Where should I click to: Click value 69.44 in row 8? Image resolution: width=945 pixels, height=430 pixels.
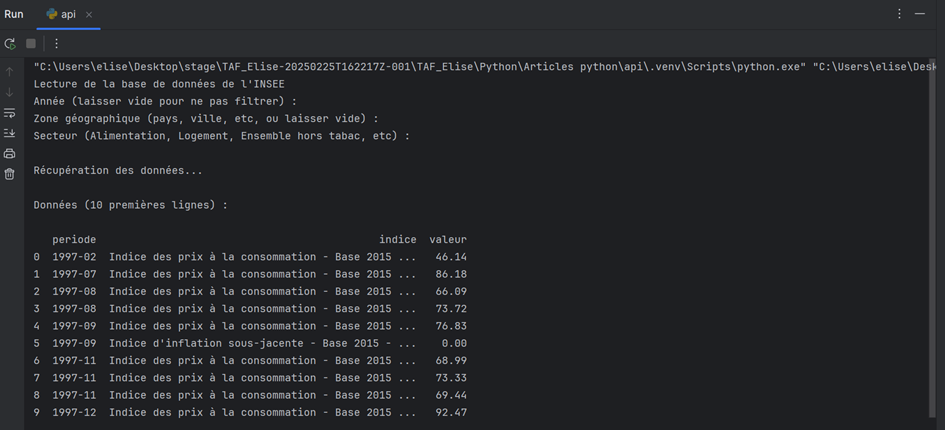451,396
